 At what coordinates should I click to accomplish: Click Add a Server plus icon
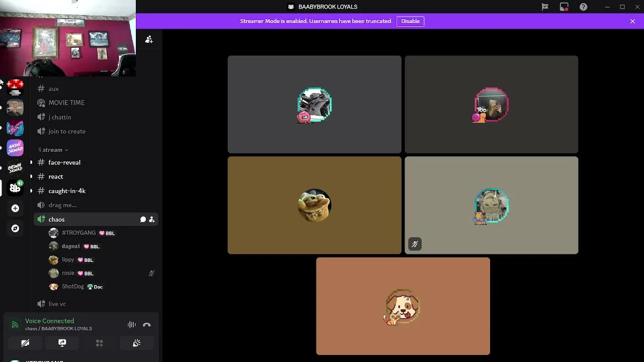coord(15,208)
